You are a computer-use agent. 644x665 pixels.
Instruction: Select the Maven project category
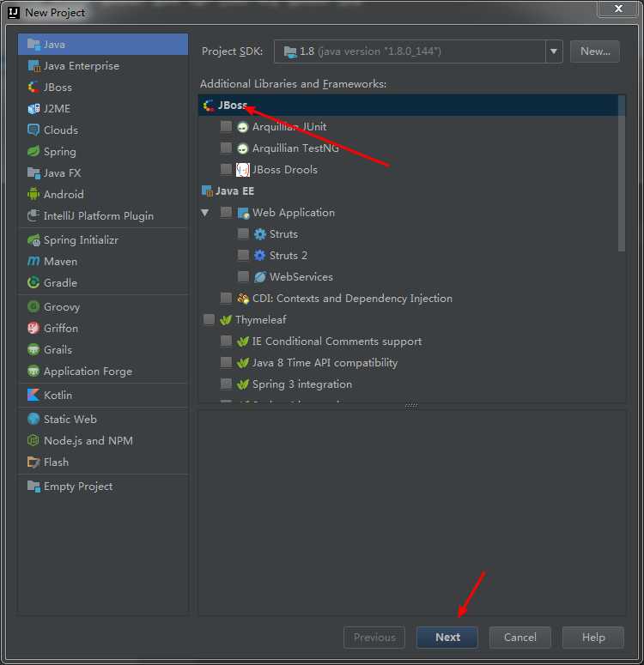tap(103, 261)
